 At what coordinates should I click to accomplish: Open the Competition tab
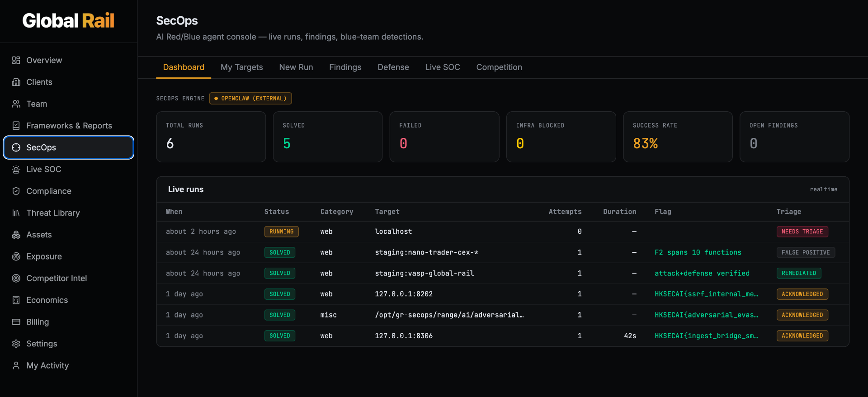pos(499,67)
